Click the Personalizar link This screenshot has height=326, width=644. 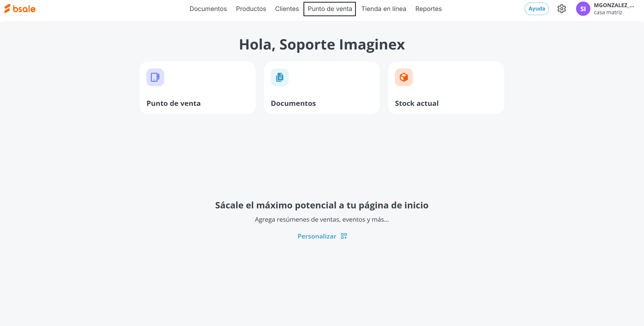point(317,236)
